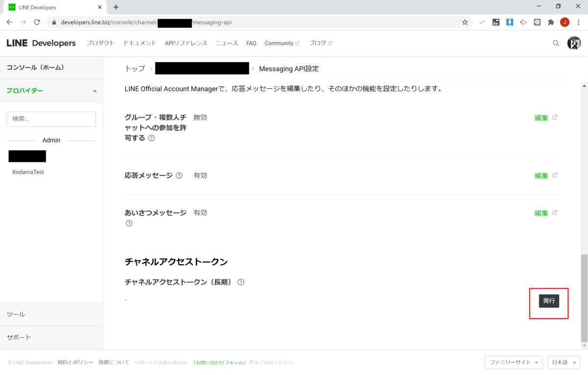
Task: Click the help icon next to 応答メッセージ
Action: pyautogui.click(x=179, y=175)
